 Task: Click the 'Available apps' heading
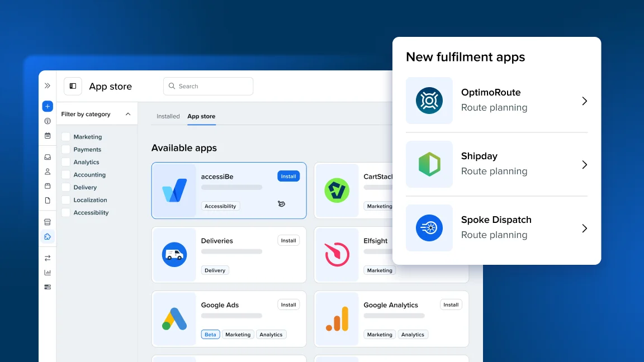click(184, 147)
